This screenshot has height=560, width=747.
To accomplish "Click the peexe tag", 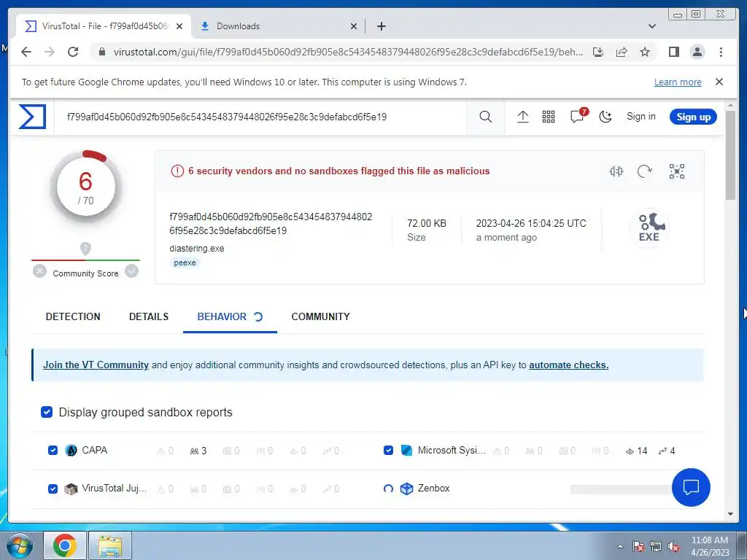I will coord(185,262).
